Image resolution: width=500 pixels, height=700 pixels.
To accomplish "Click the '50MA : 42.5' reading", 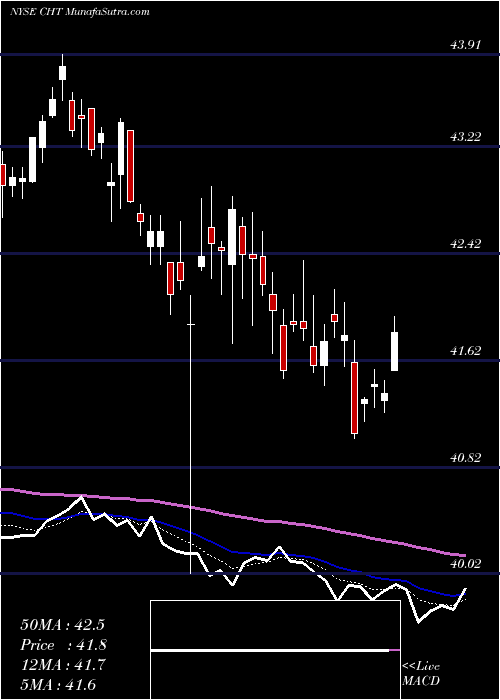I will click(62, 625).
